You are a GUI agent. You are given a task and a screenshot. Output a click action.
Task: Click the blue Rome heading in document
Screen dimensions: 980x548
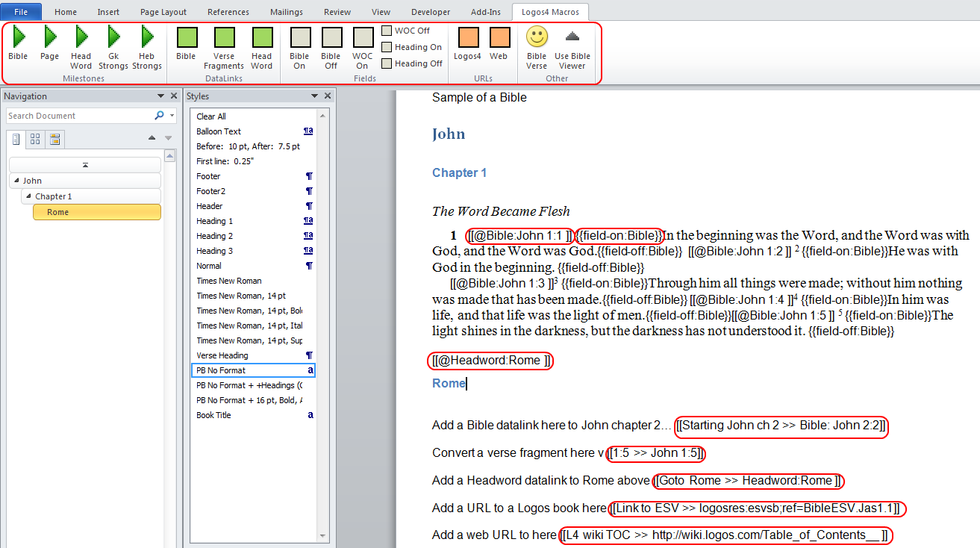point(449,383)
